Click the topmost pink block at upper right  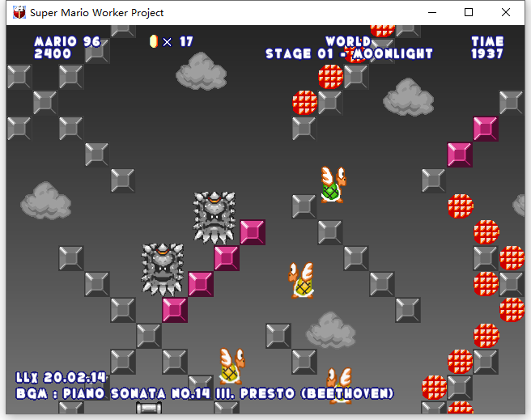click(x=486, y=129)
